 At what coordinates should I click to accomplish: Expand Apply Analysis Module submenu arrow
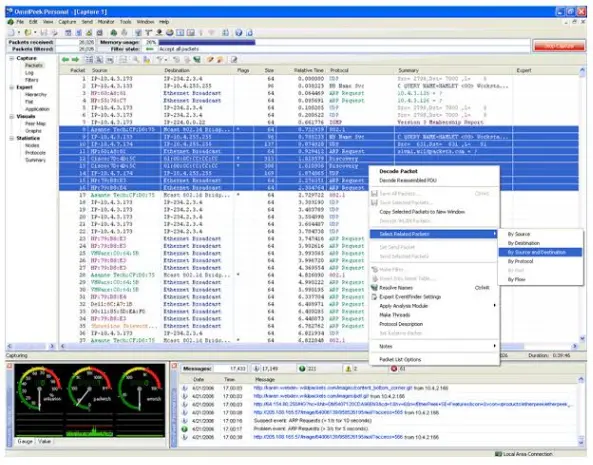click(x=494, y=305)
